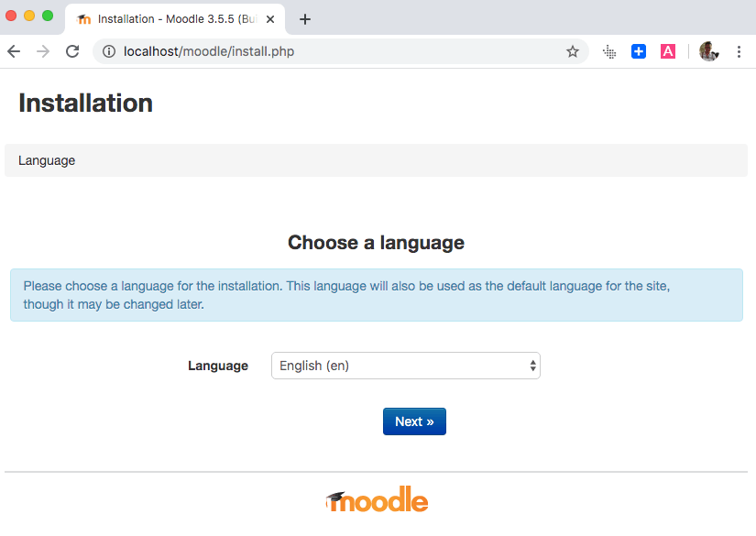This screenshot has width=756, height=536.
Task: Bookmark the page using the star icon
Action: pyautogui.click(x=573, y=52)
